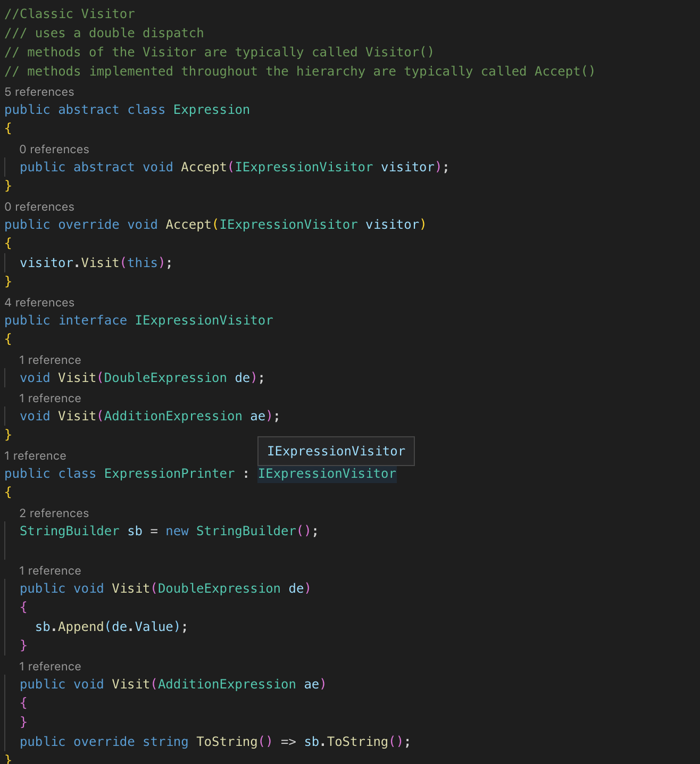Click 'AdditionExpression' in the public void Visit method
This screenshot has width=700, height=764.
coord(227,684)
